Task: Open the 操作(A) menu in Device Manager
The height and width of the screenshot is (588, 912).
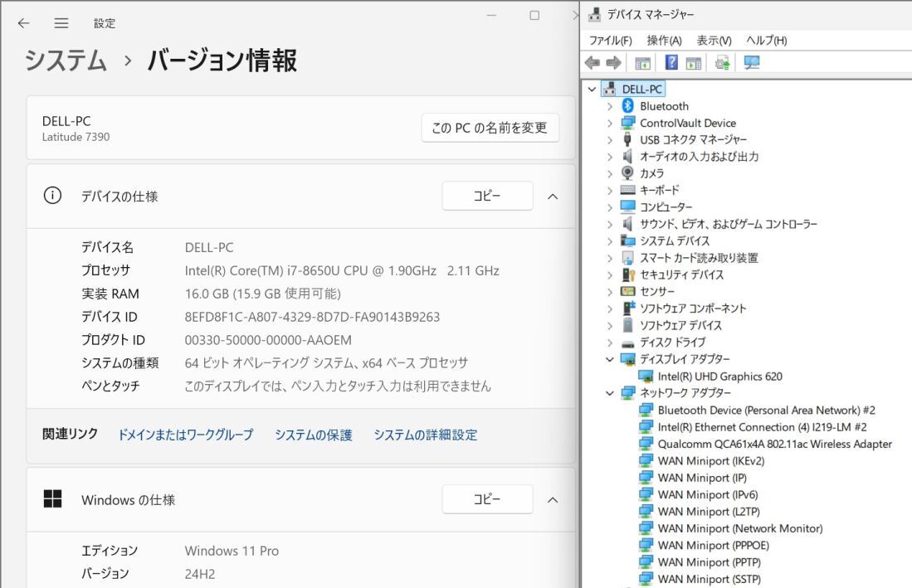Action: tap(663, 40)
